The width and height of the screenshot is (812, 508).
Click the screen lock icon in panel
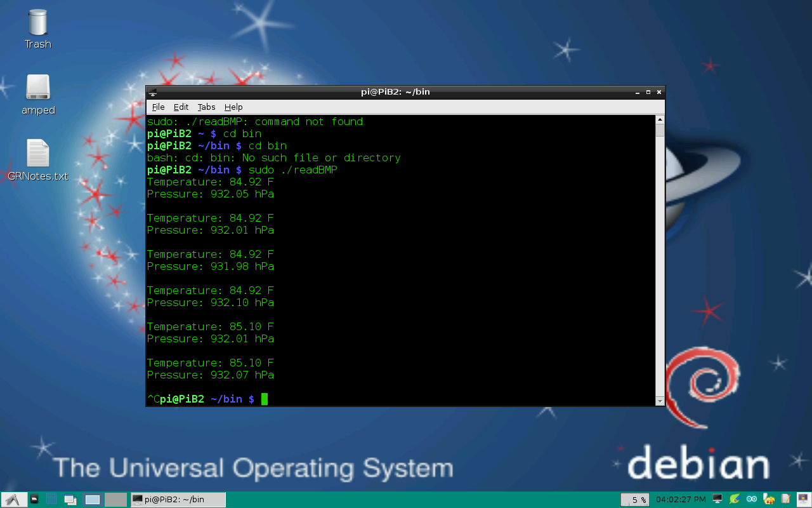(803, 500)
